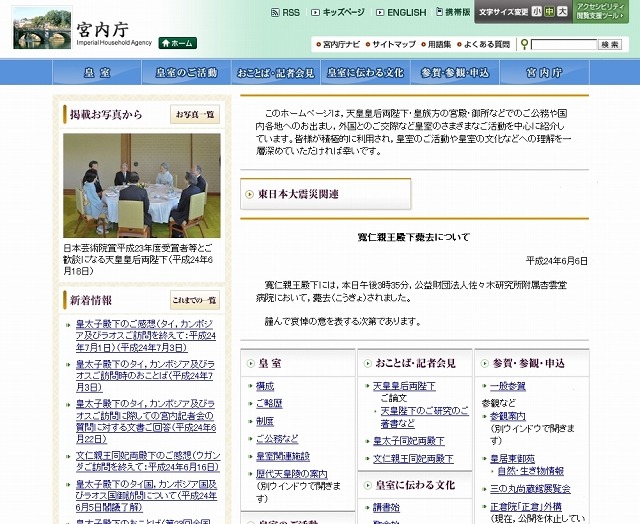Viewport: 640px width, 524px height.
Task: Open 自然・生き物情報 link
Action: [x=531, y=471]
